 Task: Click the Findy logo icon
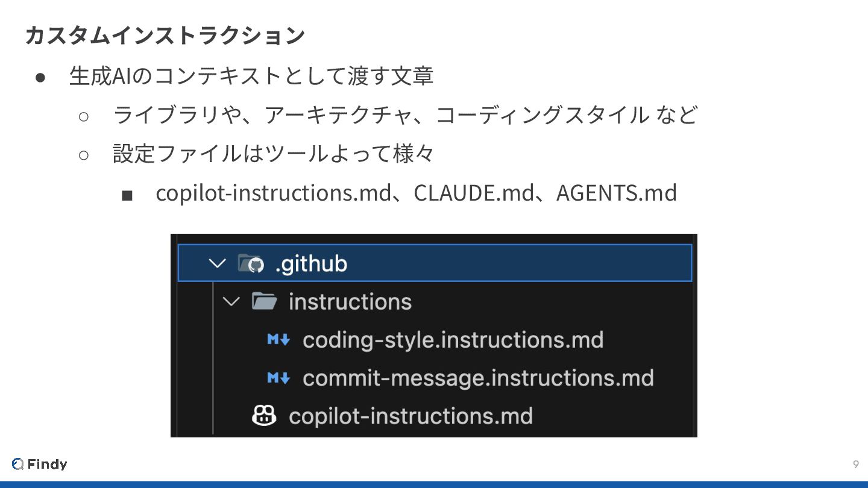pos(17,464)
